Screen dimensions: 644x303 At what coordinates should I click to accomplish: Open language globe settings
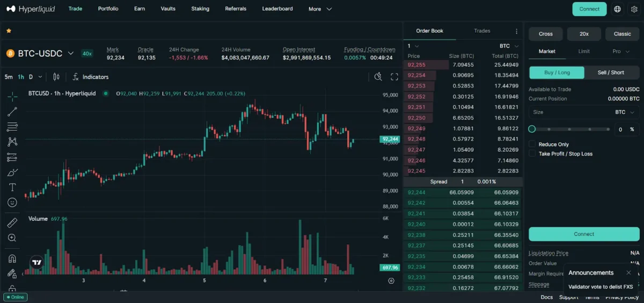617,9
